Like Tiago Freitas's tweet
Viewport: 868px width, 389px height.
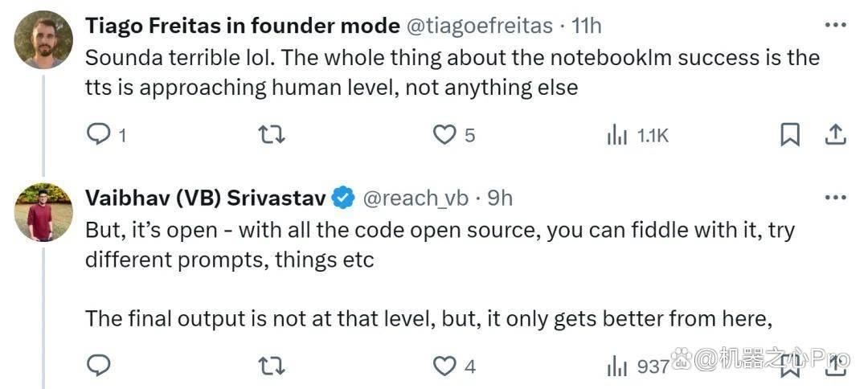tap(454, 135)
